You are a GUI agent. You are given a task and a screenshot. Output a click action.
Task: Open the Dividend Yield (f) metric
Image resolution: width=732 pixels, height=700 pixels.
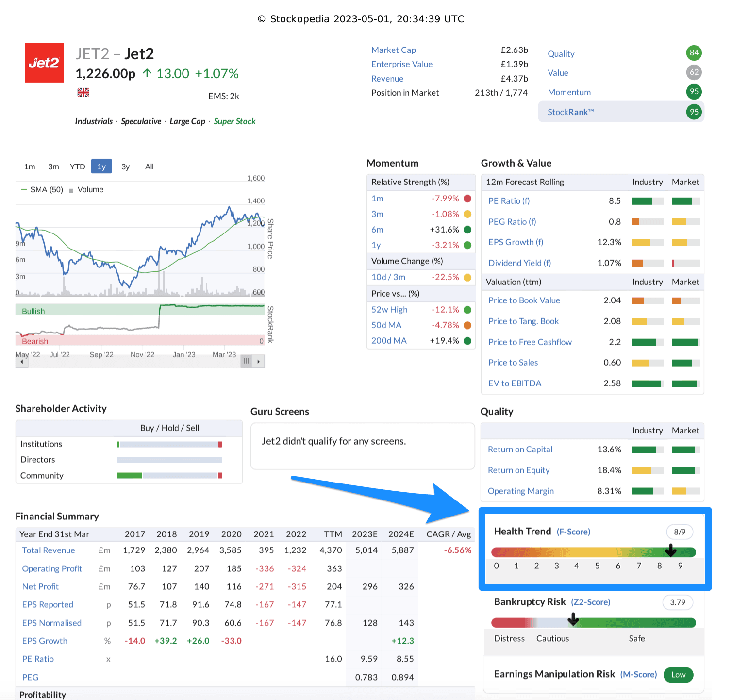[520, 263]
